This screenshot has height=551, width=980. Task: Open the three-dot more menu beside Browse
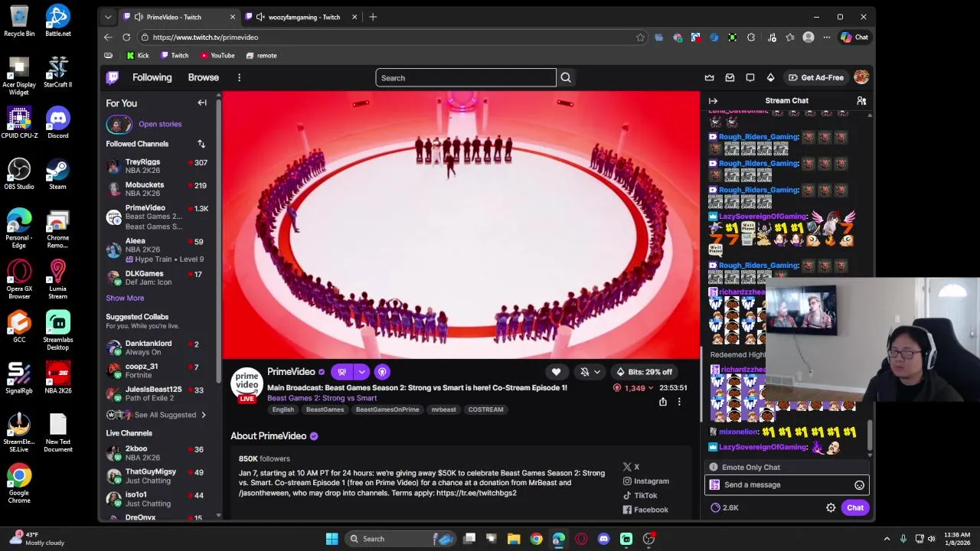(x=239, y=77)
